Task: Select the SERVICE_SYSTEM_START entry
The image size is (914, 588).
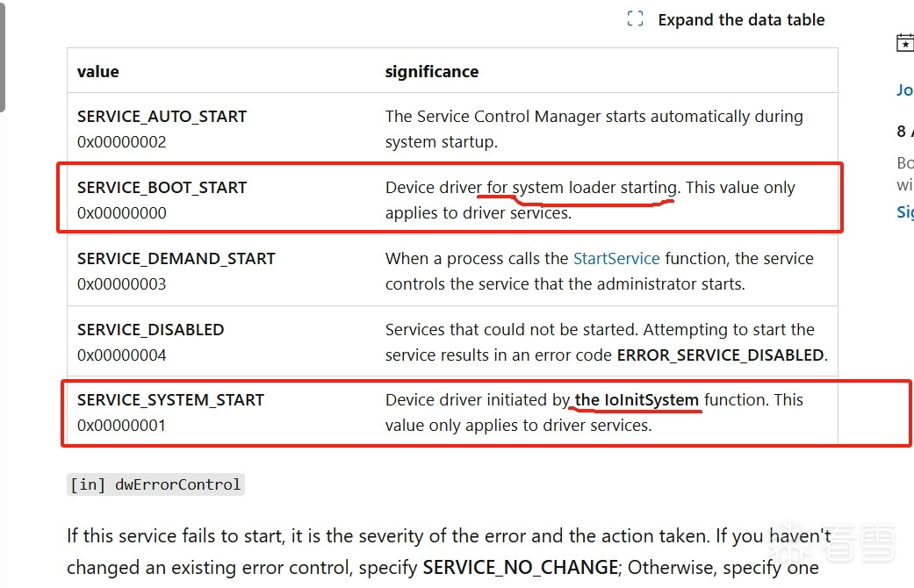Action: pyautogui.click(x=170, y=400)
